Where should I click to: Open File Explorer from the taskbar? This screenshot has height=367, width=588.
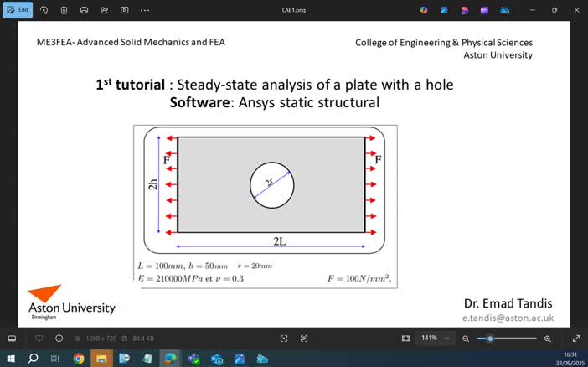pos(101,359)
